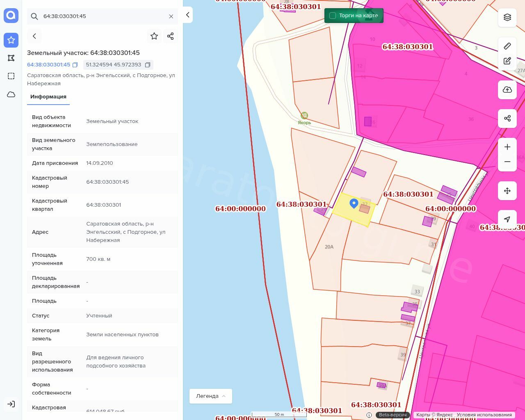Copy the coordinates 51.324594 45.972393
Image resolution: width=525 pixels, height=420 pixels.
[148, 65]
